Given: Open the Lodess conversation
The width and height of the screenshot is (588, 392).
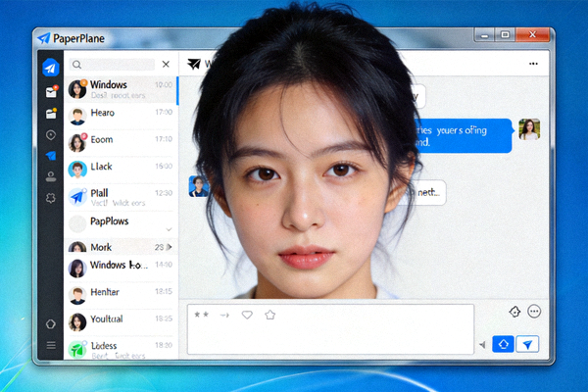Looking at the screenshot, I should (121, 349).
